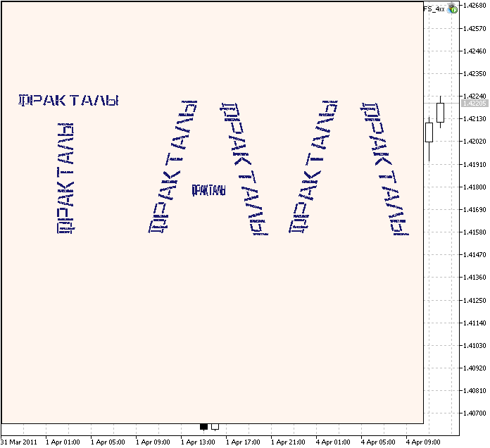Click the 1.40700 price axis label

475,413
